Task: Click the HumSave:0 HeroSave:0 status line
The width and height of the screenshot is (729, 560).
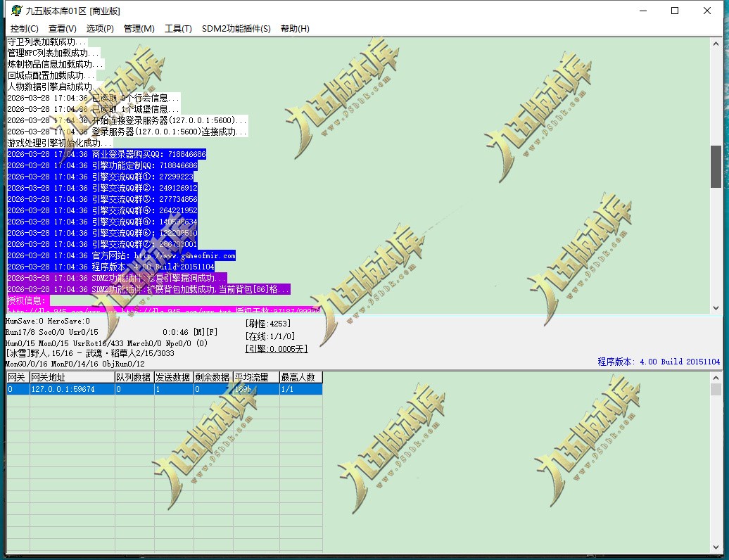Action: (x=48, y=321)
